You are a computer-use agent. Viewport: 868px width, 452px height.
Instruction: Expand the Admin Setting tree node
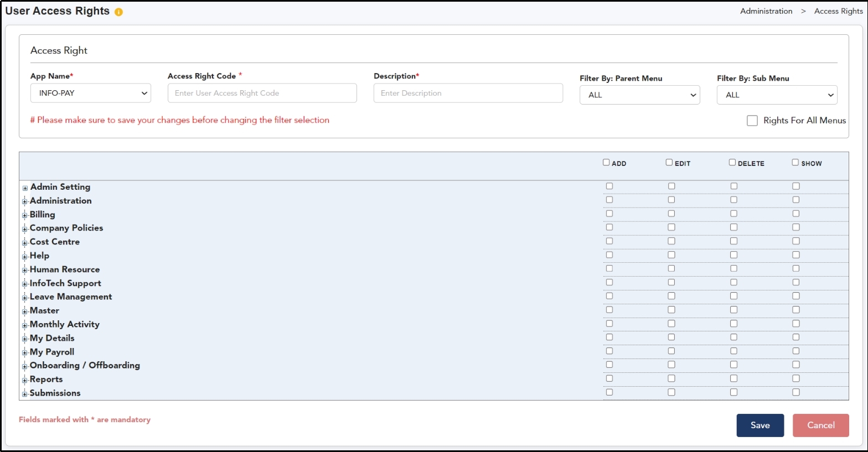pyautogui.click(x=25, y=188)
